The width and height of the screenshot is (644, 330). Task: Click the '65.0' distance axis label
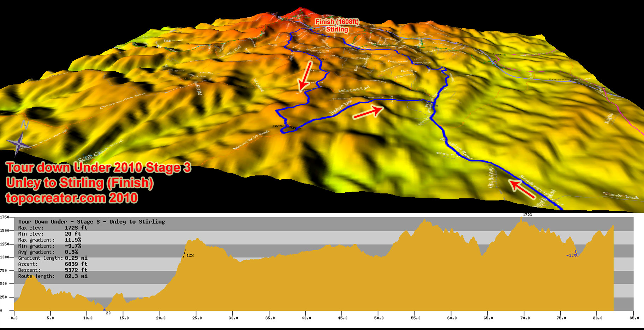coord(488,318)
